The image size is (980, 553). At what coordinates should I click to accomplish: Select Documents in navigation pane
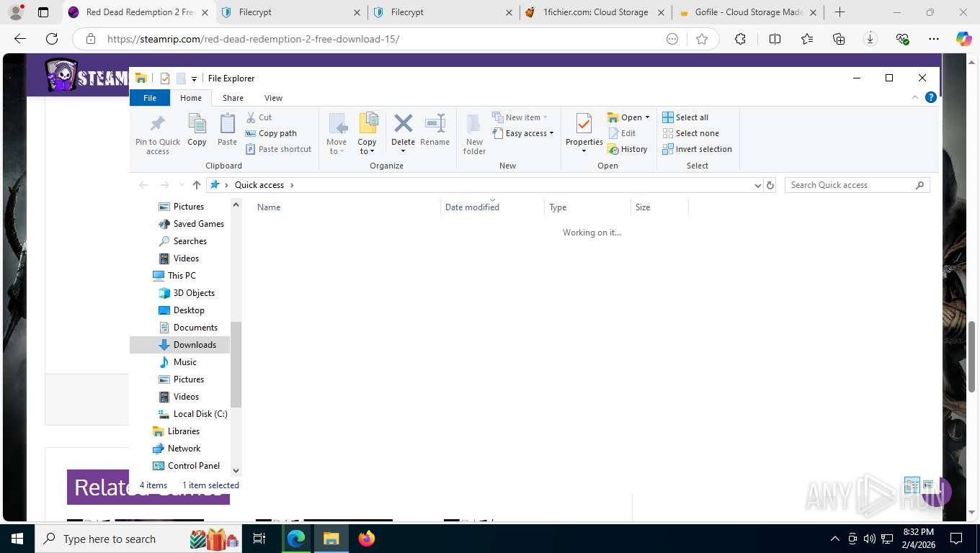188,328
